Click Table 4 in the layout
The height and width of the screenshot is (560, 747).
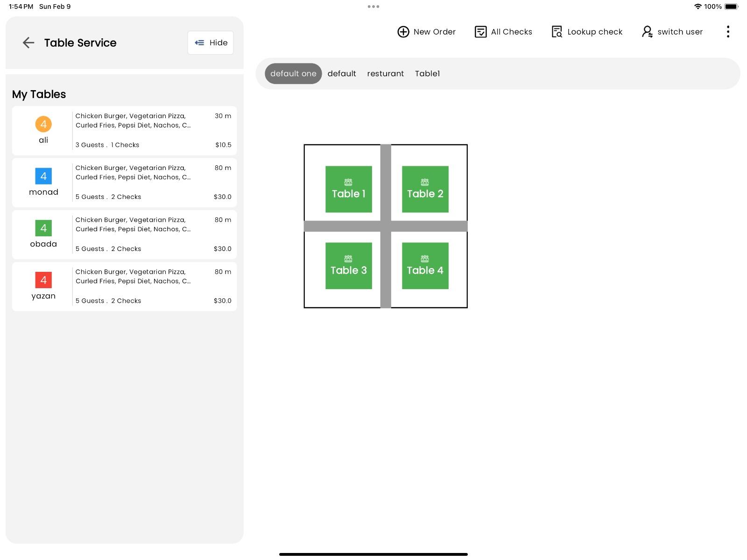point(425,265)
